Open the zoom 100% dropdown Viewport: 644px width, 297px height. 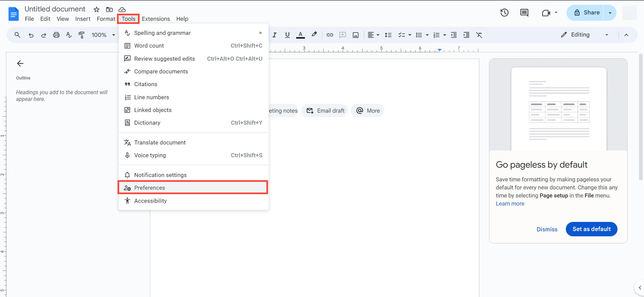click(x=103, y=35)
